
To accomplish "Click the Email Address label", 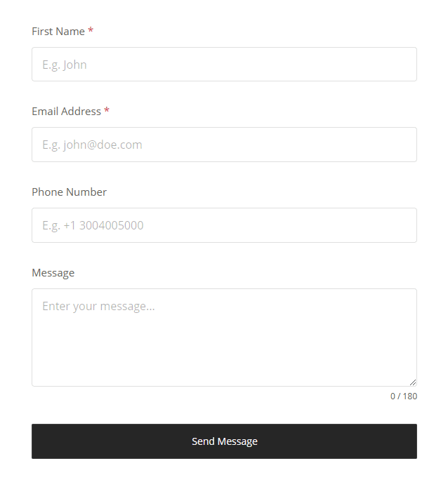I will (66, 112).
